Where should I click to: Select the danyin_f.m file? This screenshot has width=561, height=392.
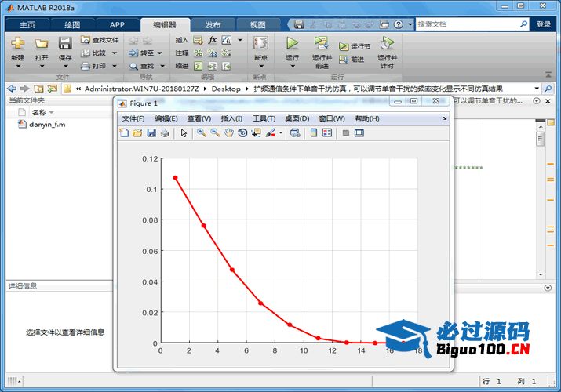pyautogui.click(x=46, y=125)
